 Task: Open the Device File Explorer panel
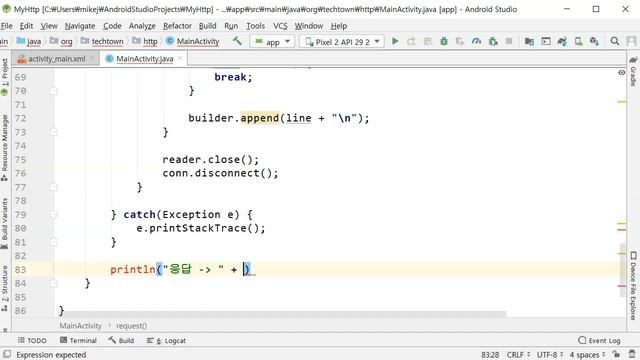pyautogui.click(x=633, y=286)
